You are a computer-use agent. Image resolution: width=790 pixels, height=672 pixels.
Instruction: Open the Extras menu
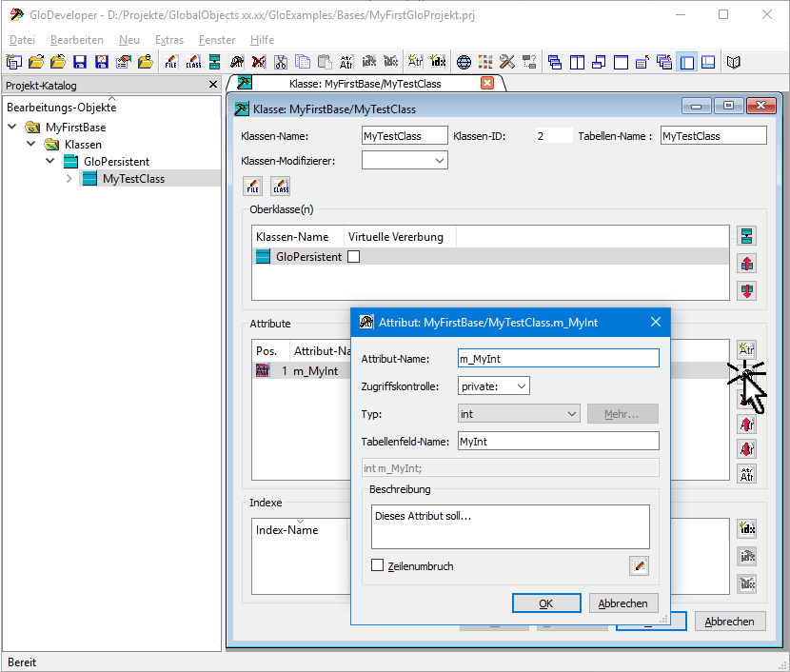pyautogui.click(x=169, y=40)
